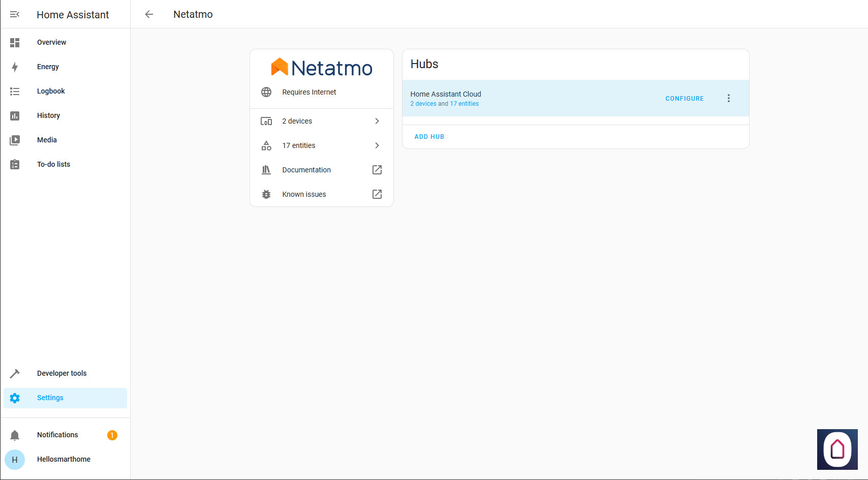Viewport: 868px width, 480px height.
Task: Open History in the sidebar
Action: tap(65, 115)
